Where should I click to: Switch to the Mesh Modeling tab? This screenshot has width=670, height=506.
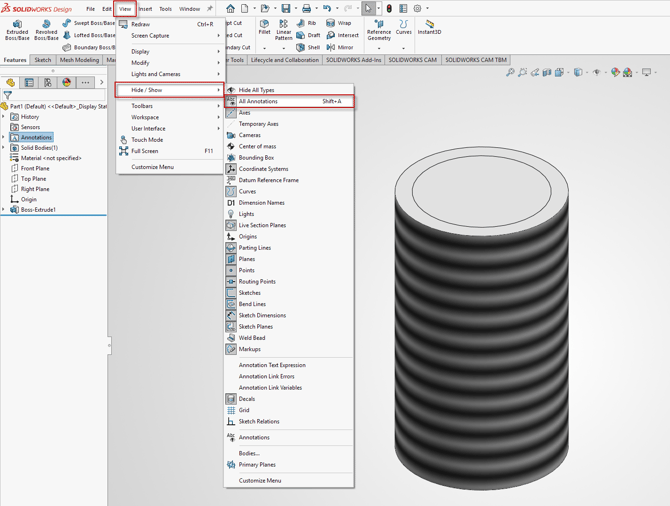(x=79, y=60)
